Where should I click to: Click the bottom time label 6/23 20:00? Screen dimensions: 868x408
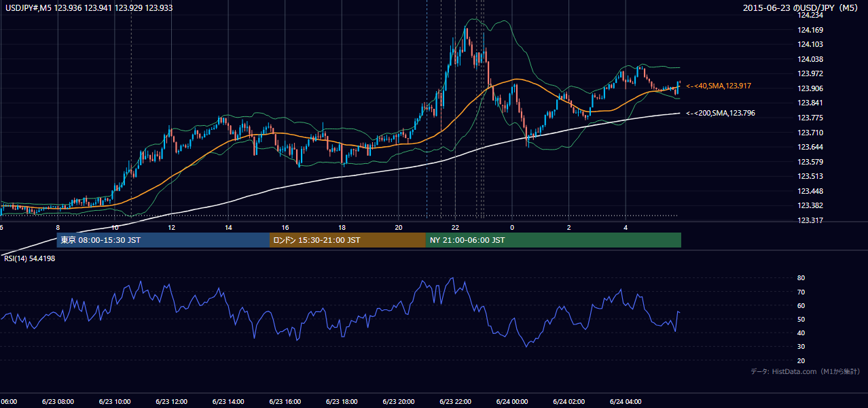[x=398, y=402]
